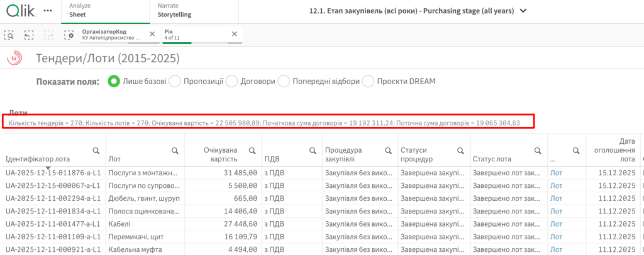Select the Пропозиції radio option
This screenshot has height=255, width=644.
[175, 81]
